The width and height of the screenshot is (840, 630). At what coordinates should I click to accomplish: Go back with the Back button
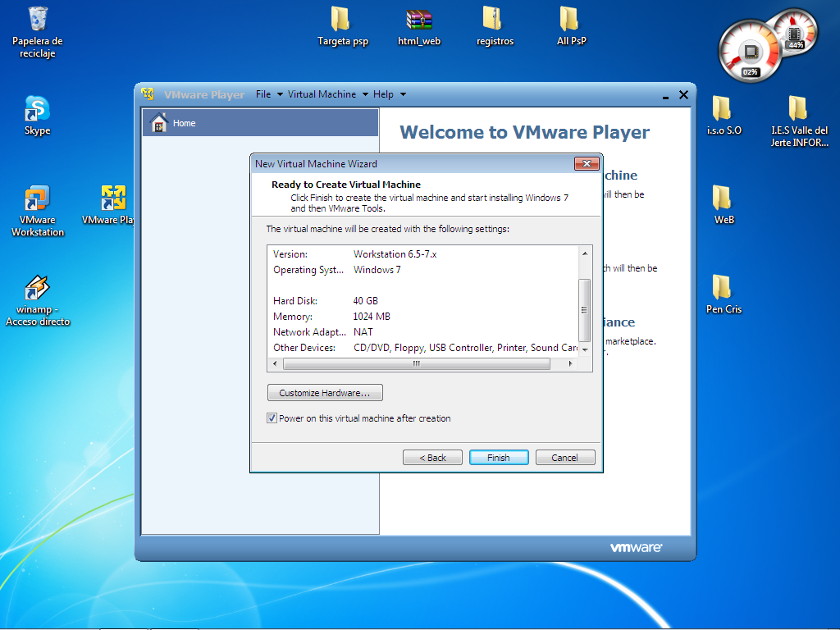(432, 458)
